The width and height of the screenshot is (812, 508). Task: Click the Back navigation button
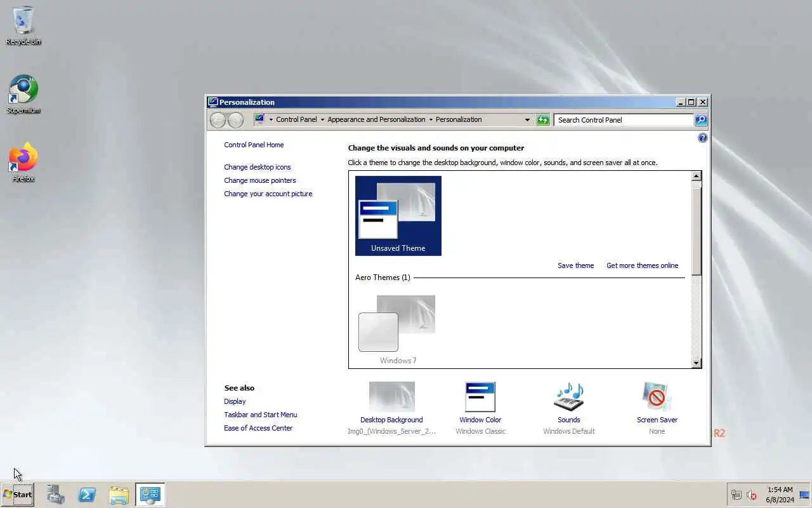(218, 119)
